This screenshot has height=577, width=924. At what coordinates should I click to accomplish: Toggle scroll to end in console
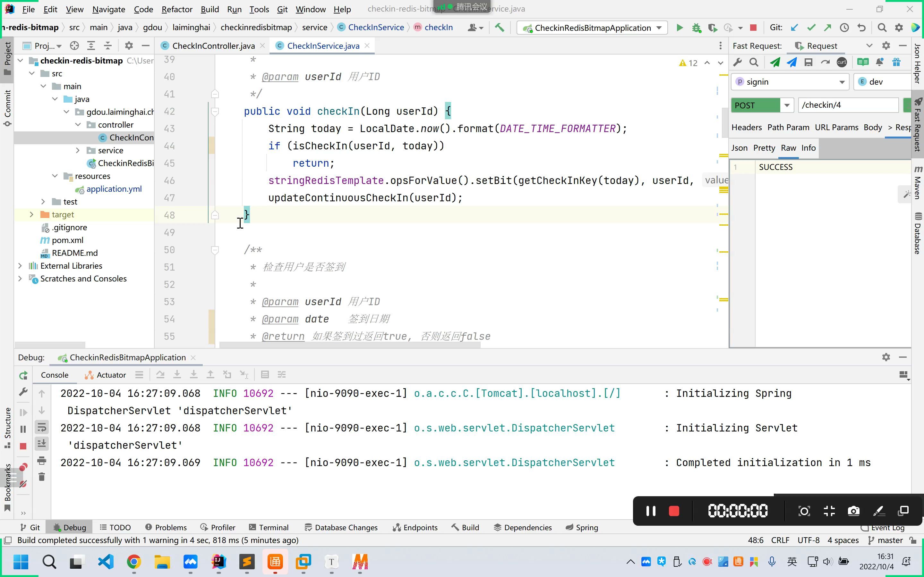click(x=42, y=443)
